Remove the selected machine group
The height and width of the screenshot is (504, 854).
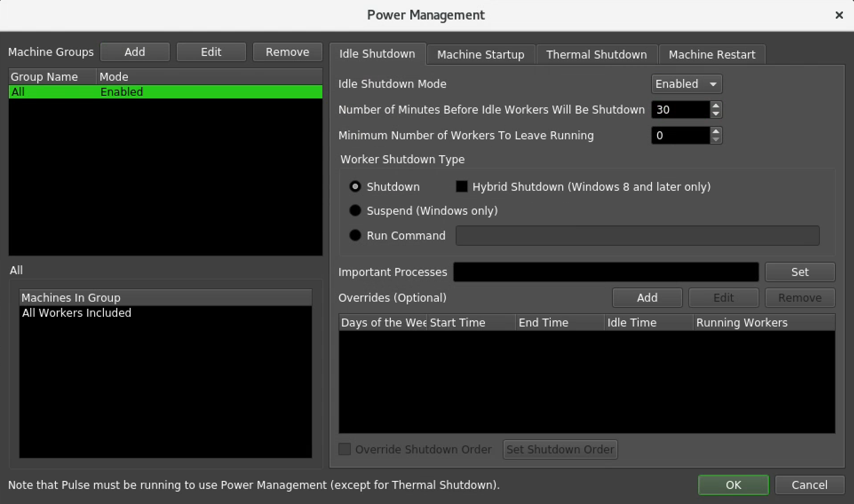pos(287,51)
